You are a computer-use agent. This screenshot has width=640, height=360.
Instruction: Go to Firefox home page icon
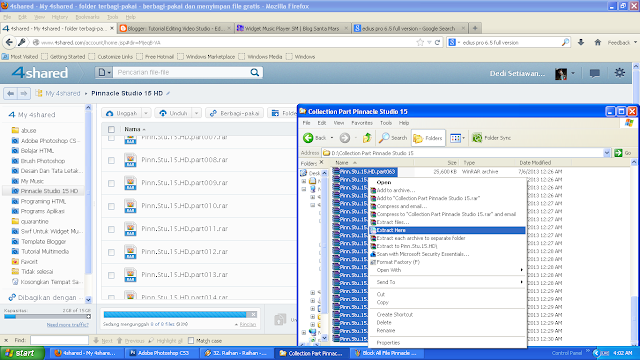tap(598, 42)
